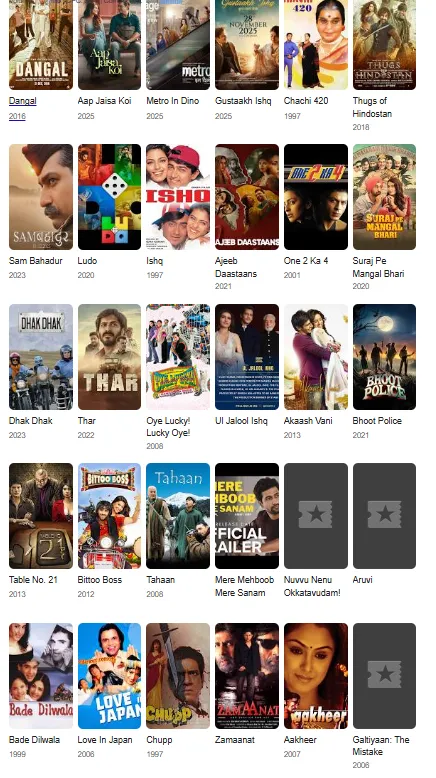Screen dimensions: 436x778
Task: Click Nuvvu Nenu Okkatavudam placeholder ticket icon
Action: click(x=315, y=515)
